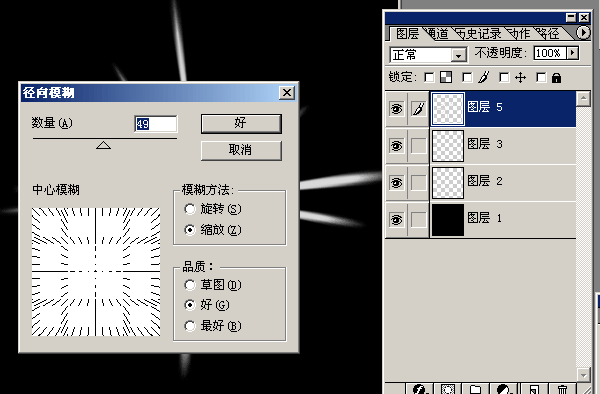The image size is (600, 394).
Task: Click the 不透明度 100% value field
Action: [551, 53]
